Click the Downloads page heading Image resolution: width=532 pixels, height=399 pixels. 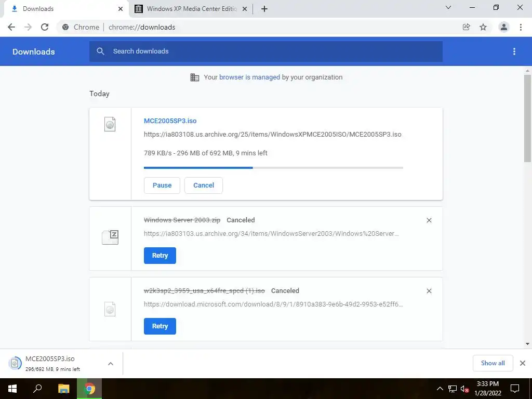click(x=34, y=51)
